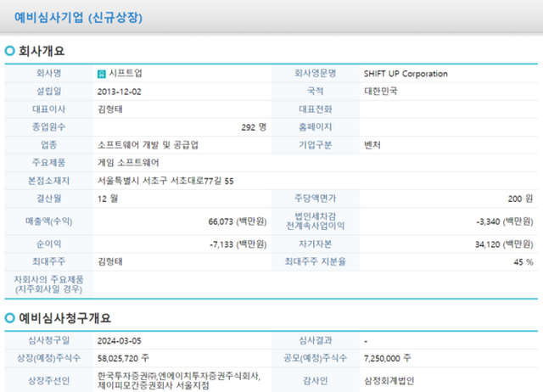Select pre-tax income -3,340 (백만원)
The image size is (543, 392).
click(504, 221)
